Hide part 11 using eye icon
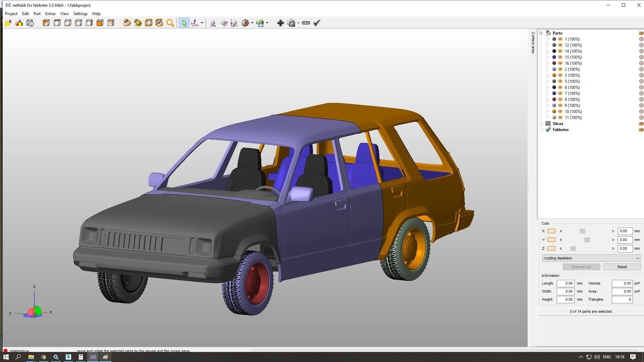644x362 pixels. coord(560,118)
